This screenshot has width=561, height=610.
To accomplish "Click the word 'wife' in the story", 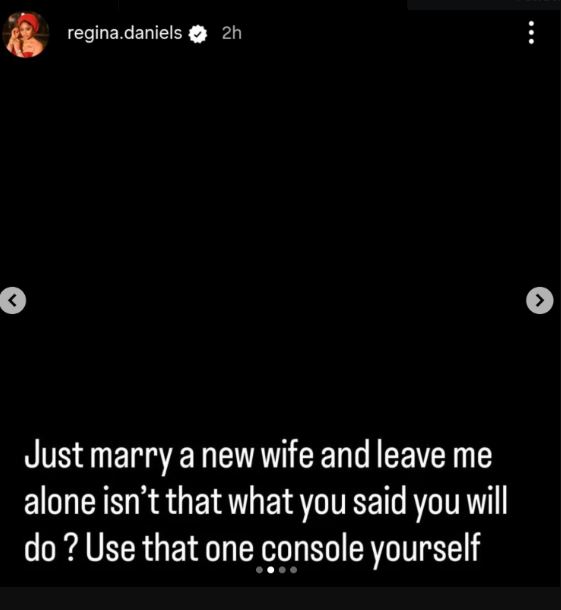I will coord(287,454).
